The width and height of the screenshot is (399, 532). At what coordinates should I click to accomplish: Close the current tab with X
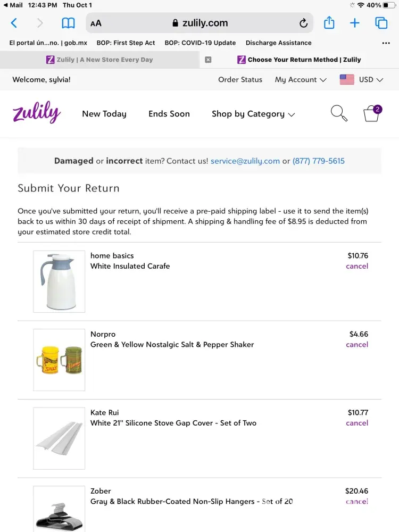pos(208,60)
